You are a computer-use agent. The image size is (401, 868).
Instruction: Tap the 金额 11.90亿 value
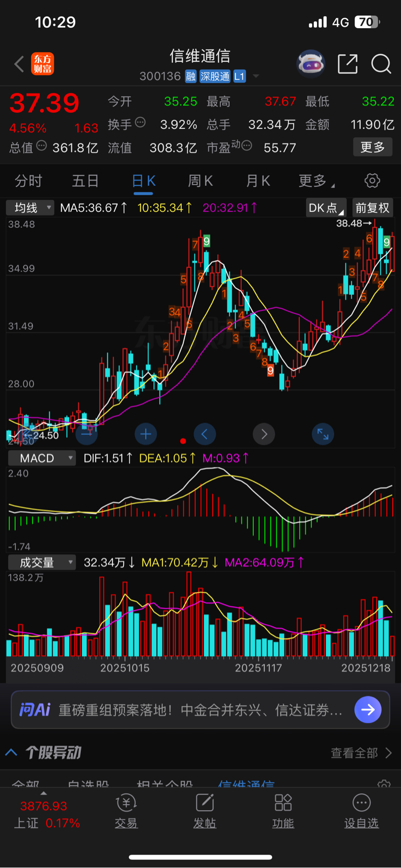tap(372, 124)
